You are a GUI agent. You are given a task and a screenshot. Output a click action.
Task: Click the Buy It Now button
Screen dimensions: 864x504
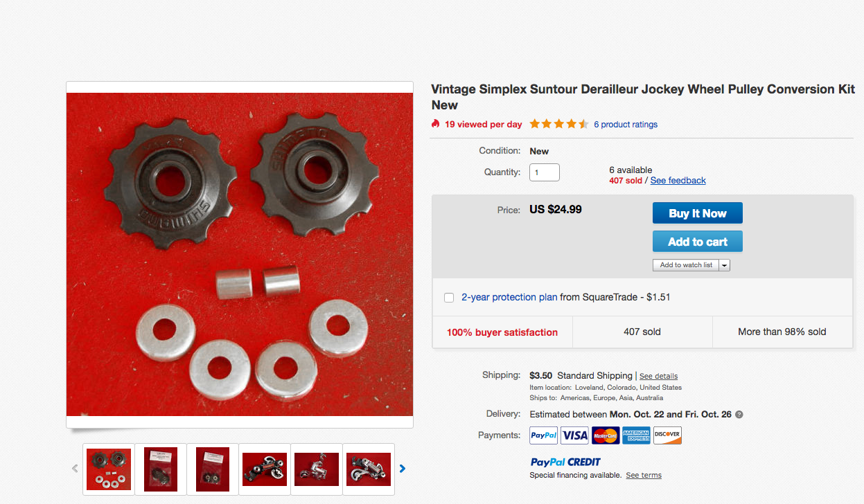click(697, 213)
